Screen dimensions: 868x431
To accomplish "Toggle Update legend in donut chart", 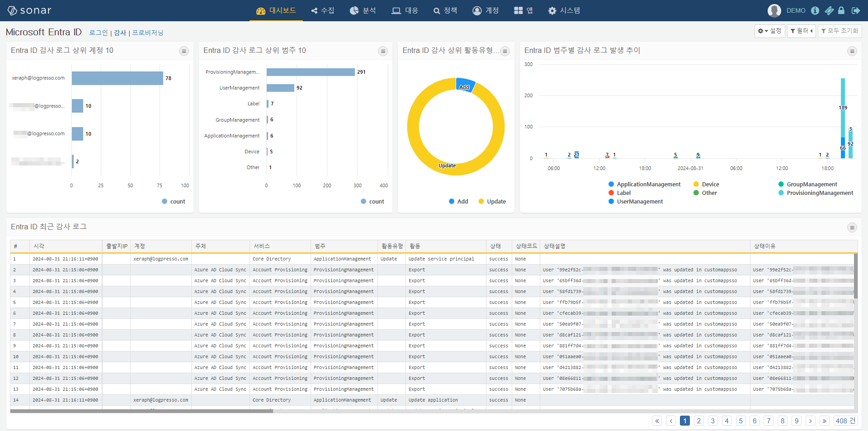I will (x=492, y=202).
